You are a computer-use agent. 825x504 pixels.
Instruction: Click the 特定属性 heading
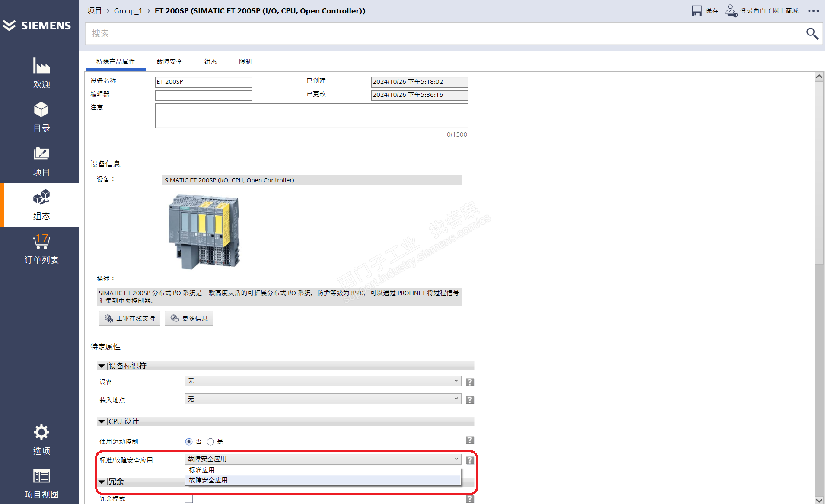click(105, 347)
